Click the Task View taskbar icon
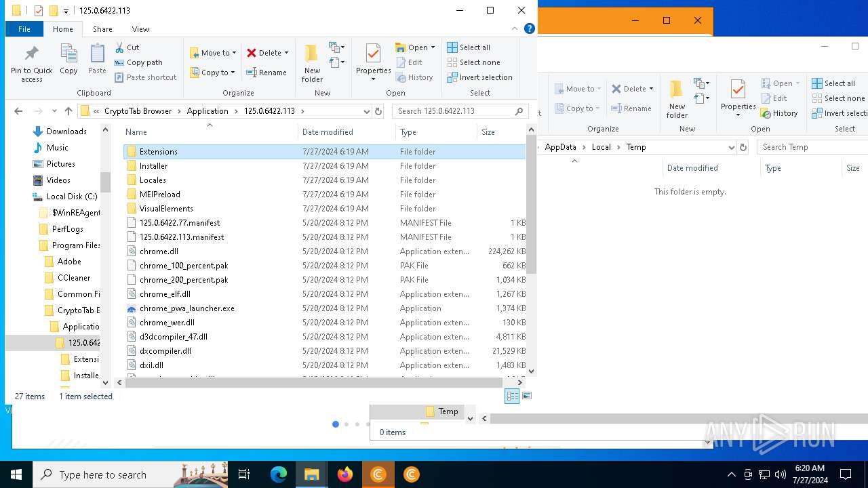The height and width of the screenshot is (488, 868). 244,474
